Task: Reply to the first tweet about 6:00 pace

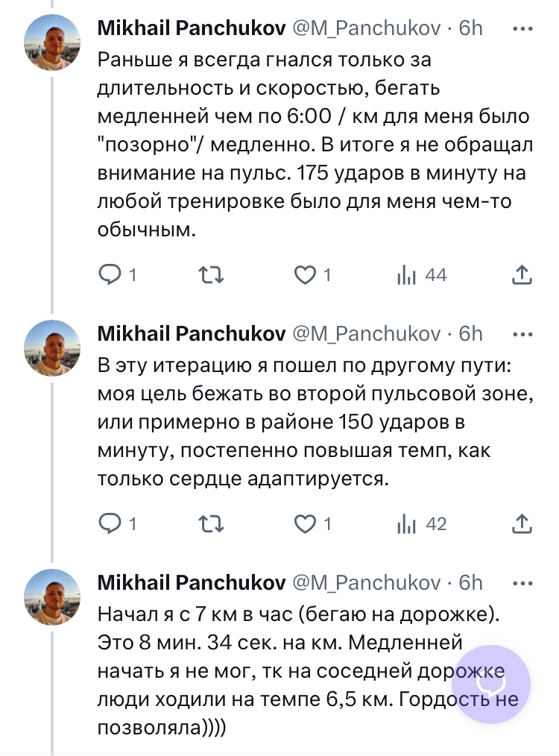Action: [110, 275]
